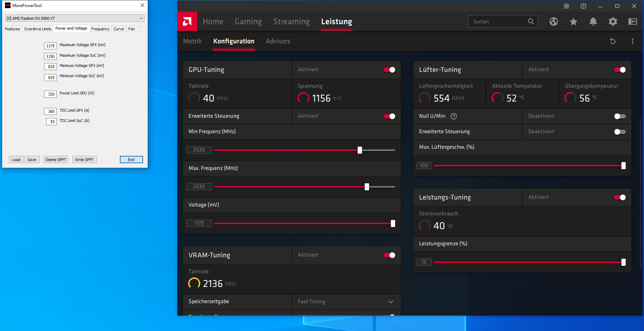
Task: Click the Power Limit GPU (W) field
Action: click(50, 94)
